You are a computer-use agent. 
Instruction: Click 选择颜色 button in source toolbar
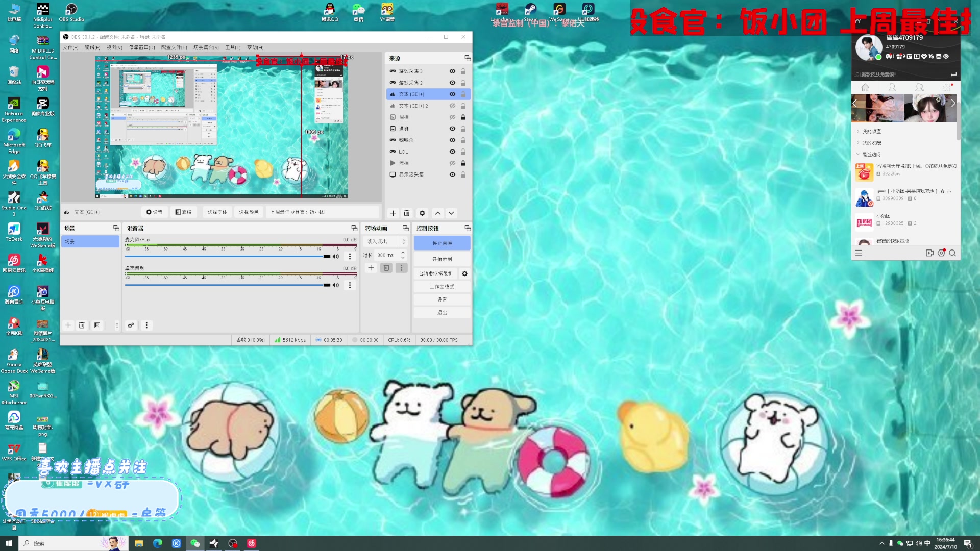pyautogui.click(x=249, y=212)
